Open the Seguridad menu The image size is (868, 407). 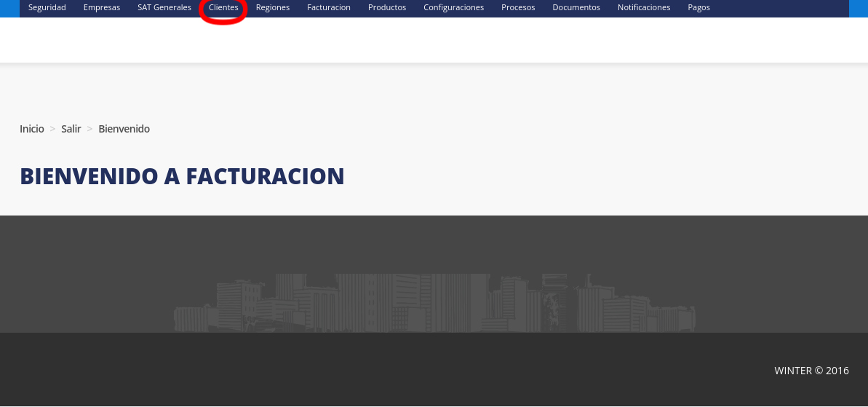[x=47, y=7]
